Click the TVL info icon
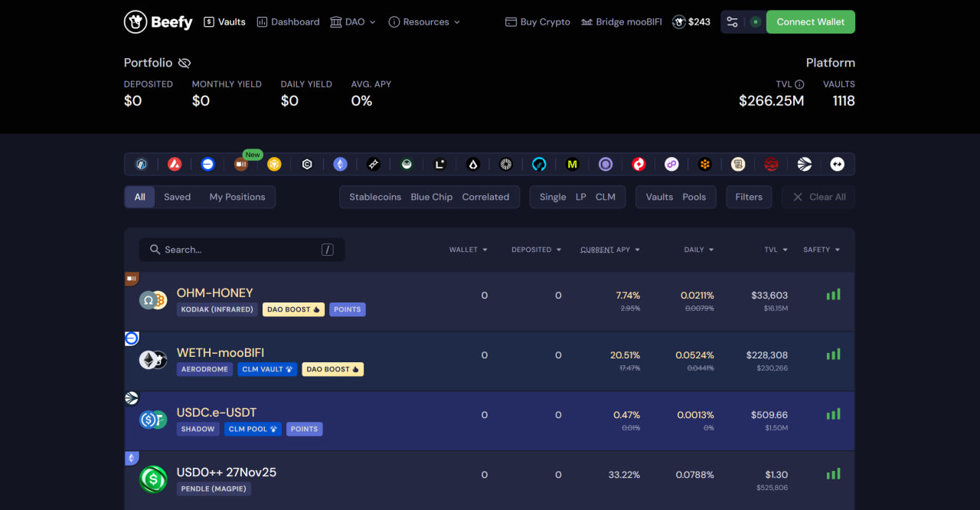Viewport: 980px width, 510px height. tap(799, 84)
